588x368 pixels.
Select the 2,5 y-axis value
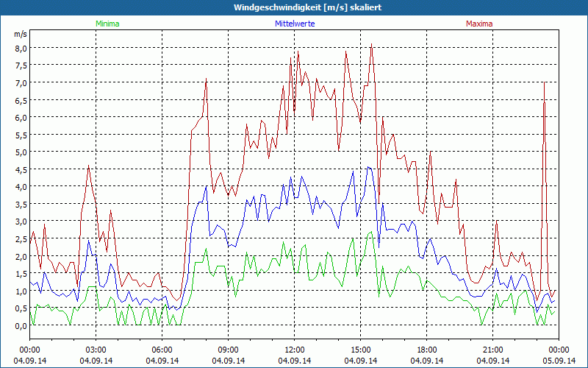point(21,238)
